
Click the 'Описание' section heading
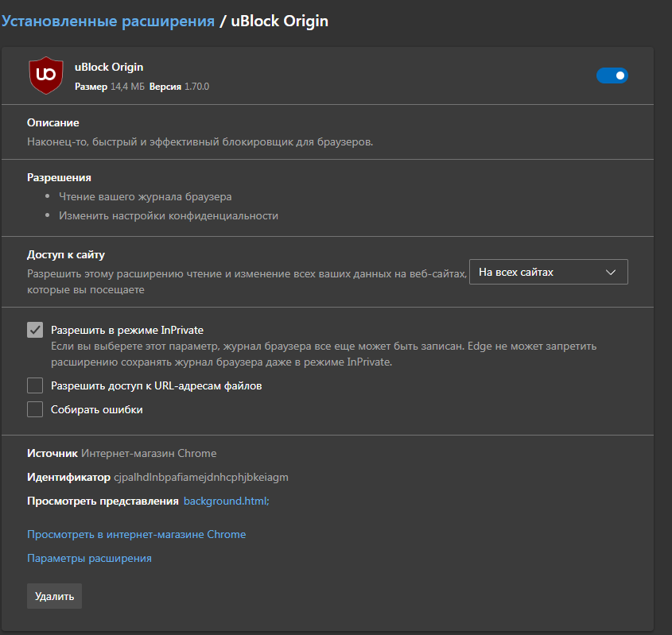[x=53, y=123]
